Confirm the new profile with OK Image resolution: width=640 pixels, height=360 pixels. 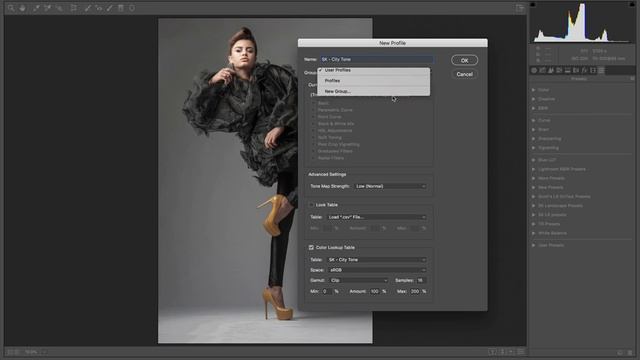tap(464, 60)
